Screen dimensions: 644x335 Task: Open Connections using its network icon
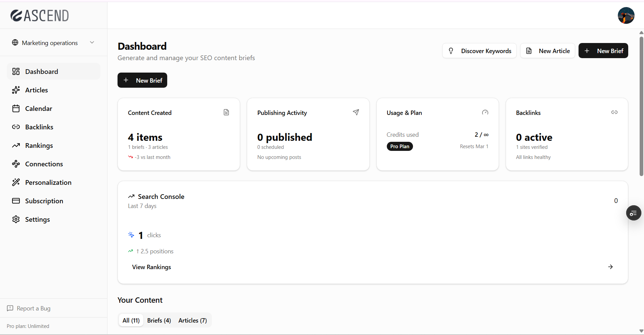point(16,164)
